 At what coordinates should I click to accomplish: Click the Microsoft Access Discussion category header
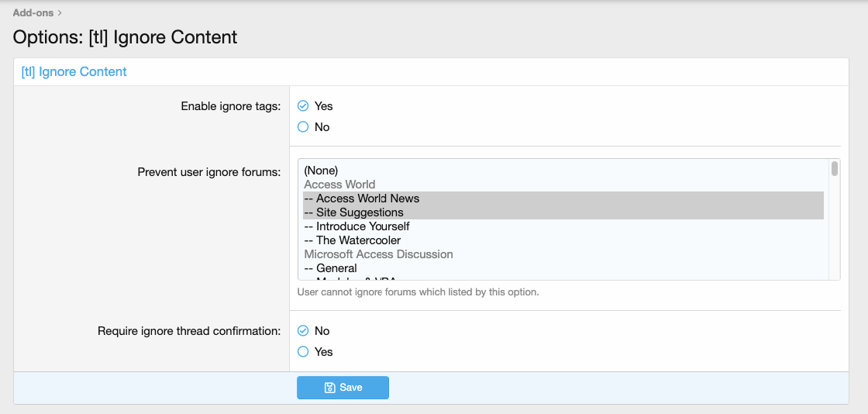(378, 254)
